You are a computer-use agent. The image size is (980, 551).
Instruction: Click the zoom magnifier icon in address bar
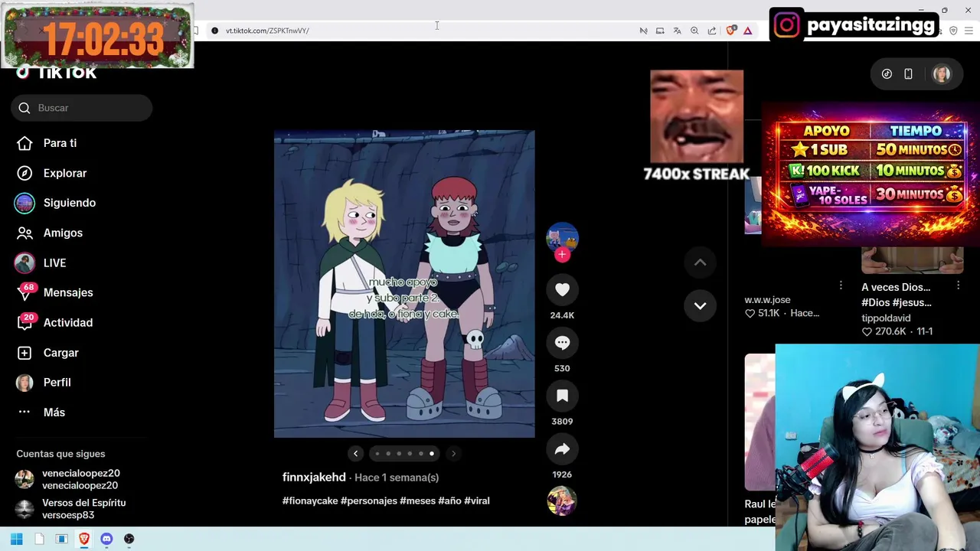(694, 31)
